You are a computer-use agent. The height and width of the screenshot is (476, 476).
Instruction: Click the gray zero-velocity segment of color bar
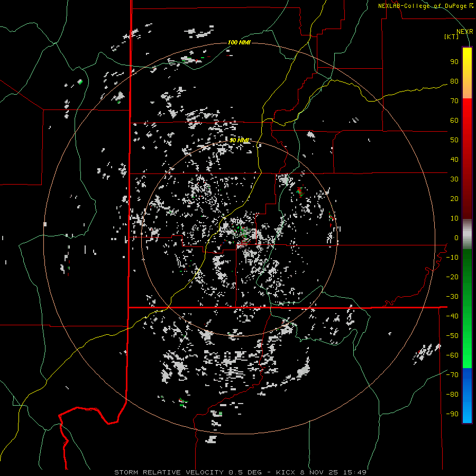tap(467, 234)
